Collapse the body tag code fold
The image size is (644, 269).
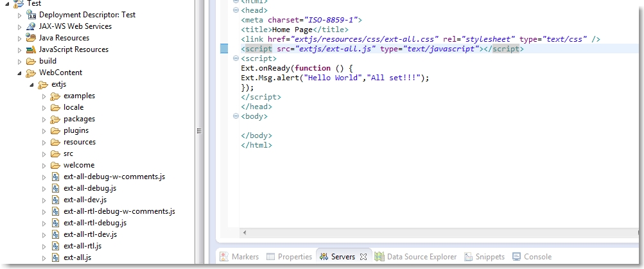236,116
